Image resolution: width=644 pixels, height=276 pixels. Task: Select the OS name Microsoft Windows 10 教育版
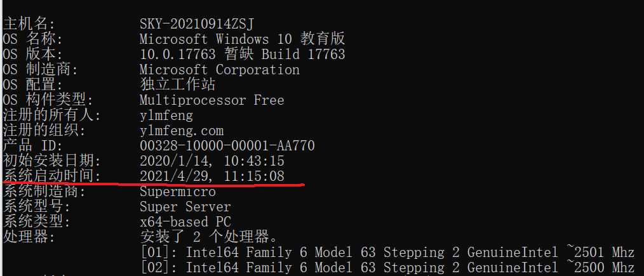point(242,39)
